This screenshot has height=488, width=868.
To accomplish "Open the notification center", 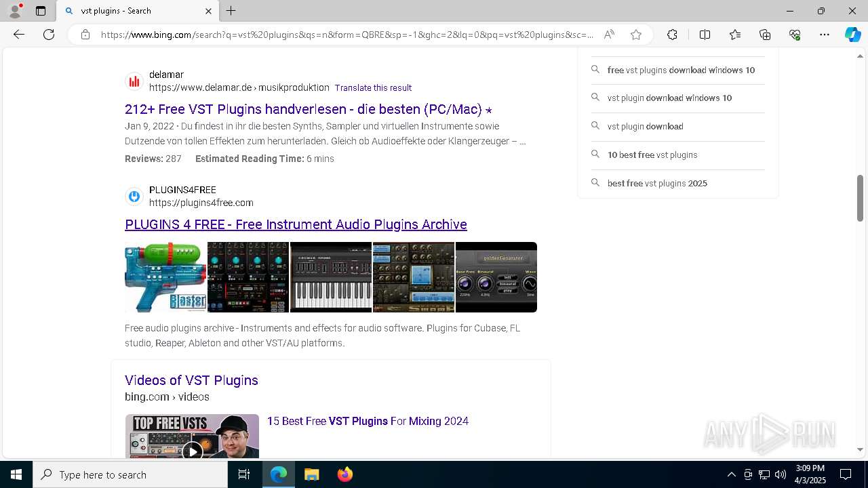I will 846,474.
